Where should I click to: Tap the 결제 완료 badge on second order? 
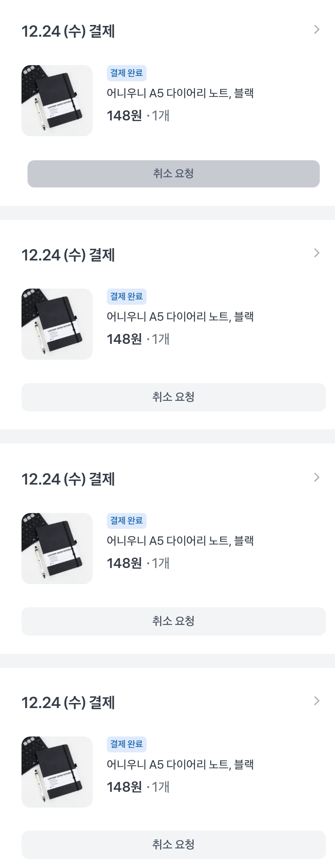pyautogui.click(x=127, y=296)
